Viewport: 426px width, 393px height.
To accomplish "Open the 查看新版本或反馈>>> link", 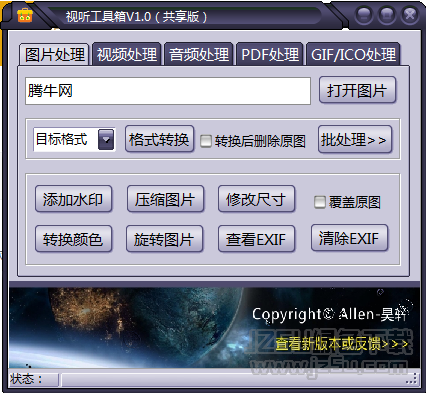I will [x=342, y=343].
